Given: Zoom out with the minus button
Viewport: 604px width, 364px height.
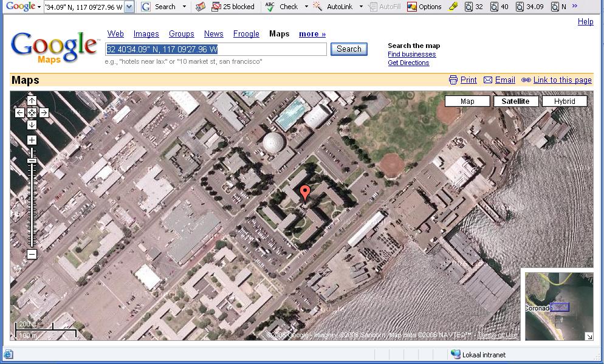Looking at the screenshot, I should [x=32, y=255].
